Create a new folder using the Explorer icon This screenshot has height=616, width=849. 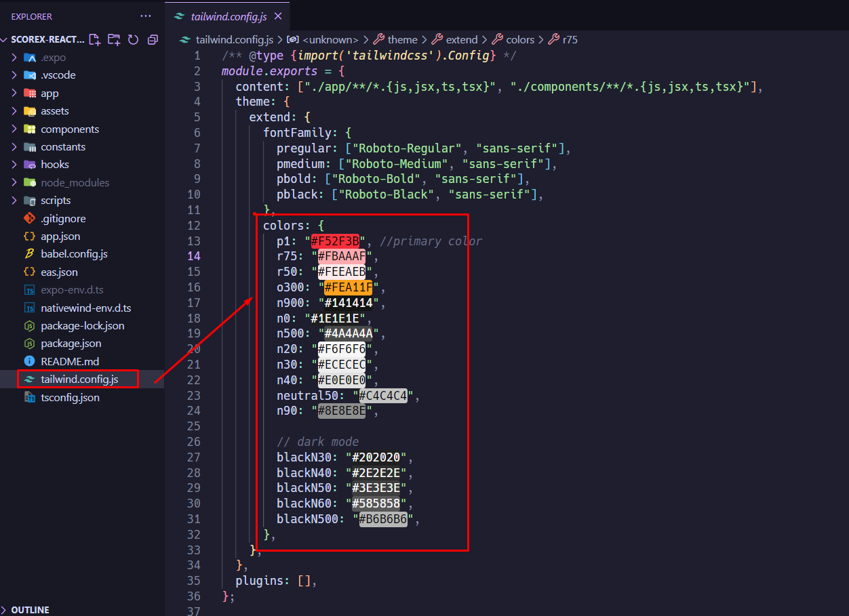(114, 39)
